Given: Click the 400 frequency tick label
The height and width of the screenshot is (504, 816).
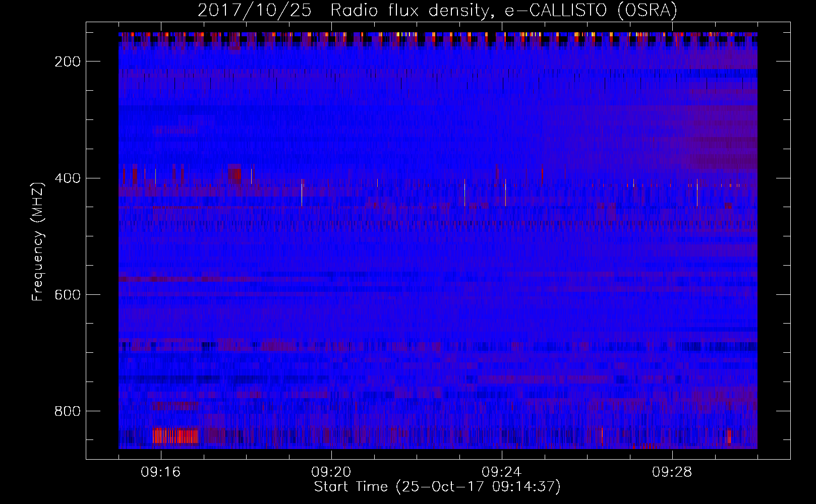Looking at the screenshot, I should click(68, 178).
